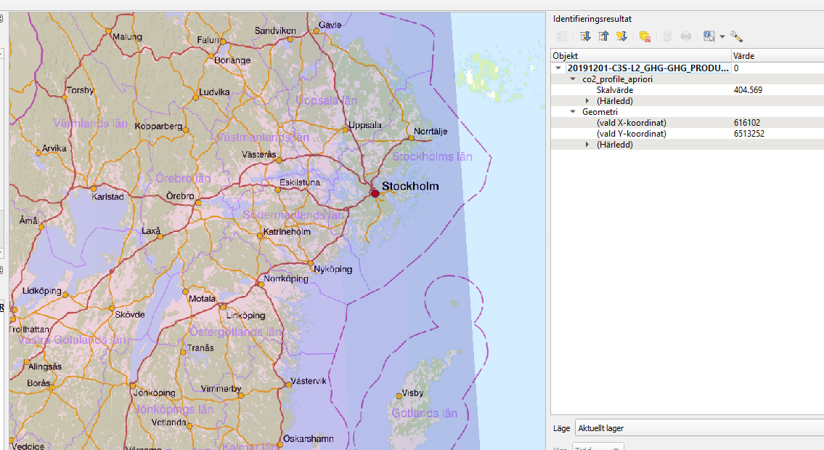Screen dimensions: 824x450
Task: Click the Stockholm marker on the map
Action: click(x=376, y=191)
